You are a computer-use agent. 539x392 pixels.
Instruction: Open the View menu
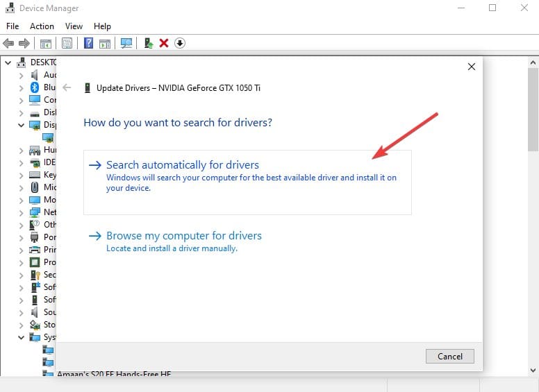pyautogui.click(x=74, y=26)
